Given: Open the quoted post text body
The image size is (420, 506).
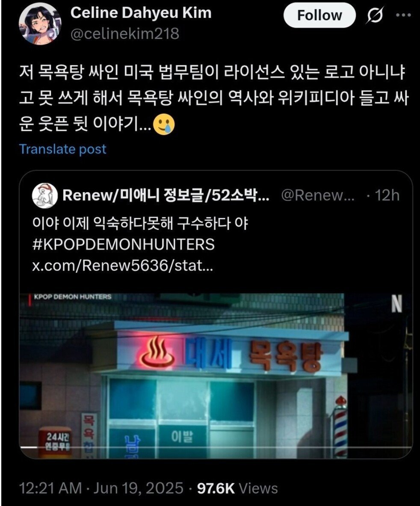Looking at the screenshot, I should coord(140,223).
